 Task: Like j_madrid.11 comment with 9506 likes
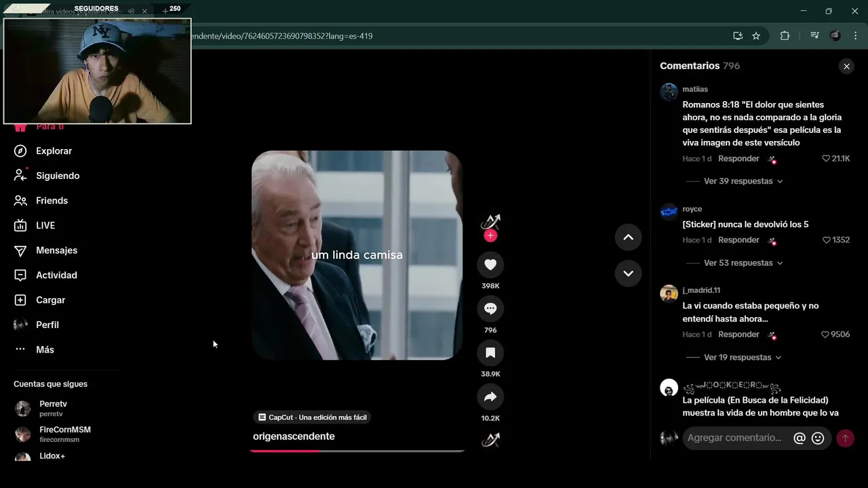pyautogui.click(x=825, y=335)
